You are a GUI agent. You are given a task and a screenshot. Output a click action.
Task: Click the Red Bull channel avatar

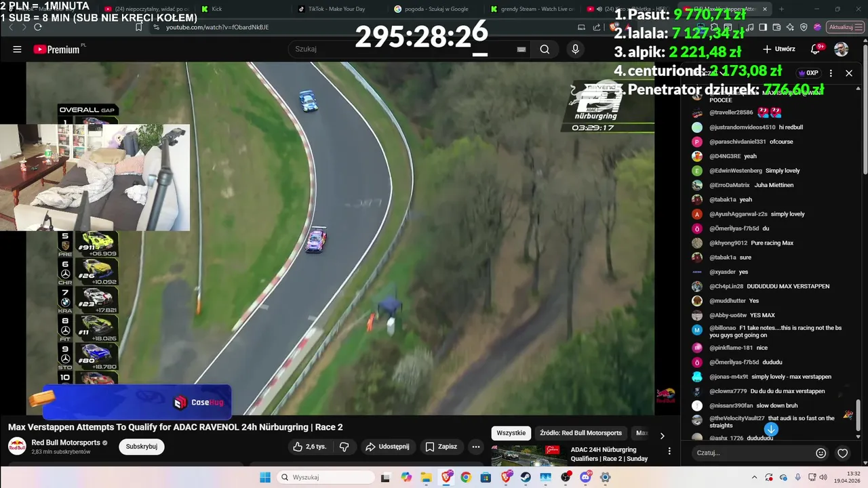[x=17, y=447]
